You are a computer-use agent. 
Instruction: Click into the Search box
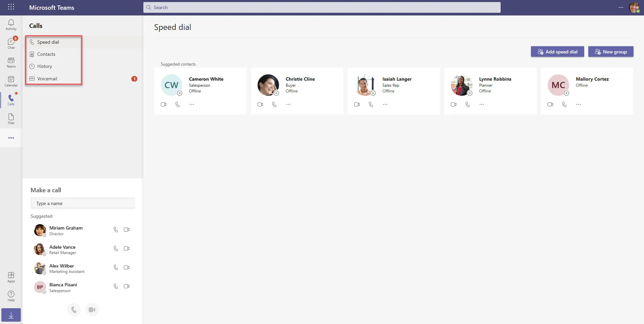click(x=322, y=7)
